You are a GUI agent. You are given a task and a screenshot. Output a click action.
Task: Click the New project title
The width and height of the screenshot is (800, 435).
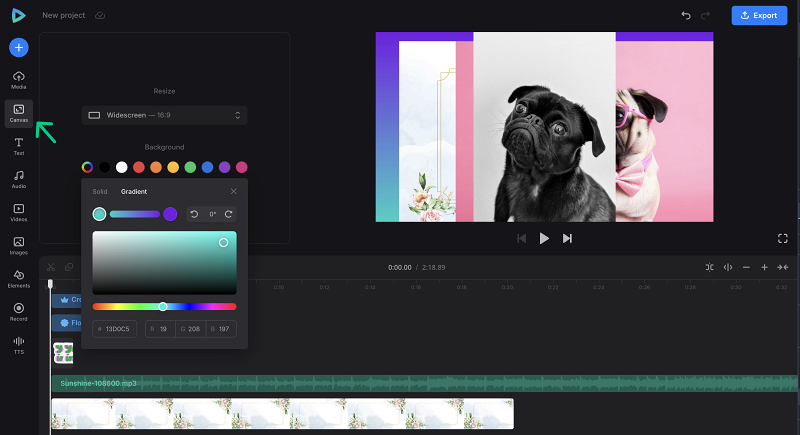tap(64, 15)
